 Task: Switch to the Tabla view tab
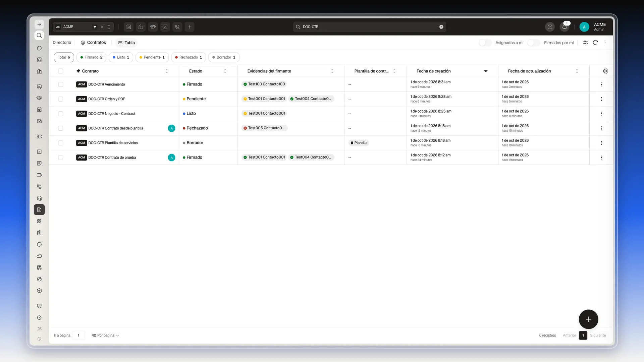point(126,43)
